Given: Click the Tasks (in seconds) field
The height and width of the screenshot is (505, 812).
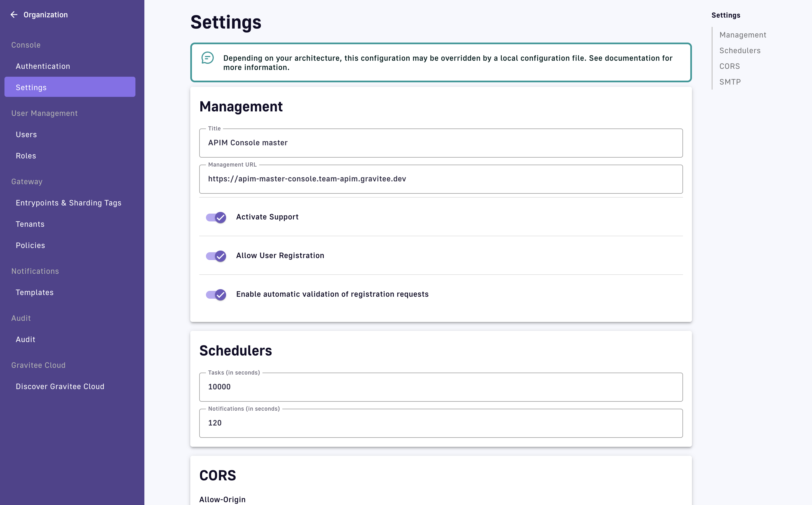Looking at the screenshot, I should coord(440,387).
